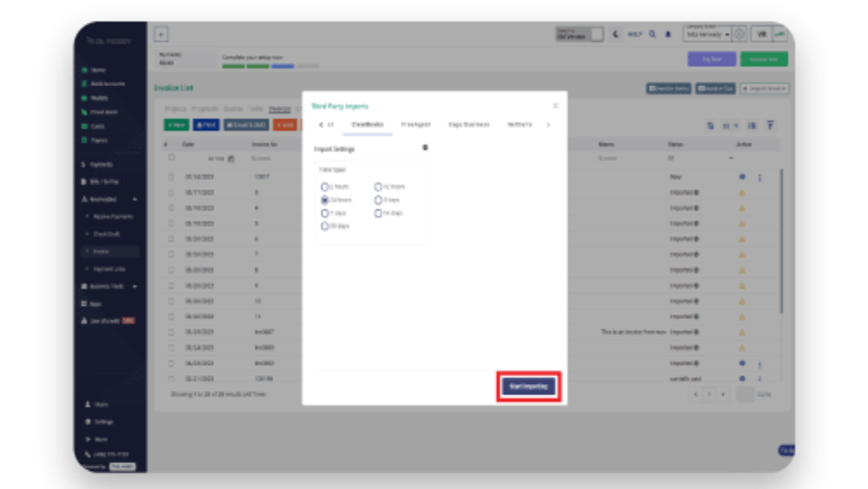Viewport: 868px width, 489px height.
Task: Click the Go to page input field
Action: click(x=745, y=394)
